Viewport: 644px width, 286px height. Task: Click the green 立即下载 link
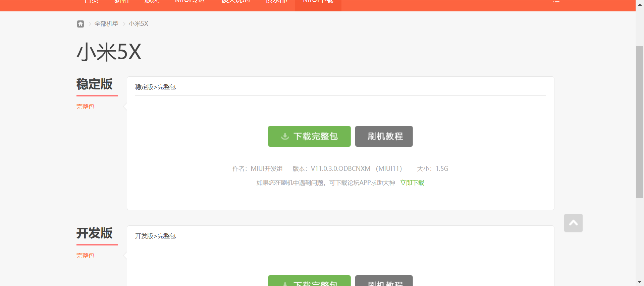tap(412, 183)
